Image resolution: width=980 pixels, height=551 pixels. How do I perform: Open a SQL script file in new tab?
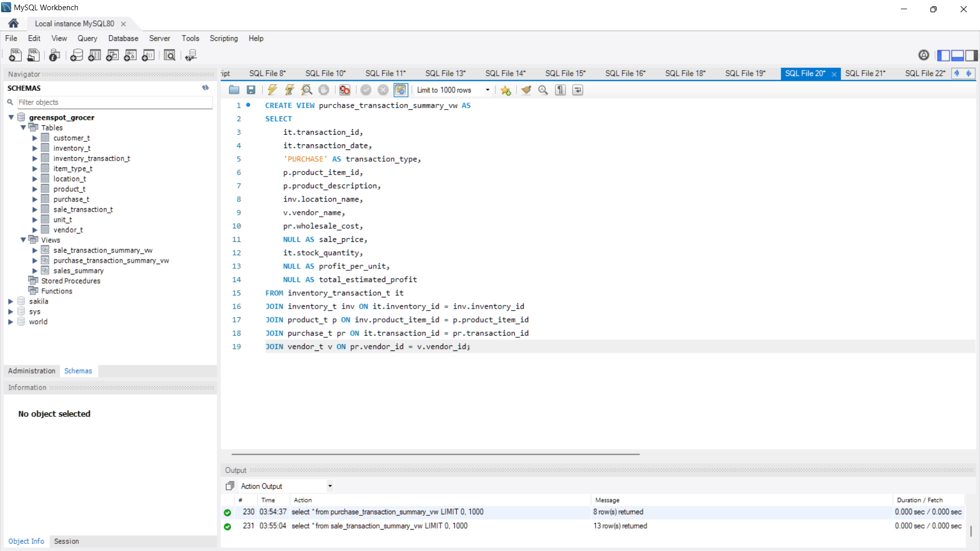click(x=34, y=55)
